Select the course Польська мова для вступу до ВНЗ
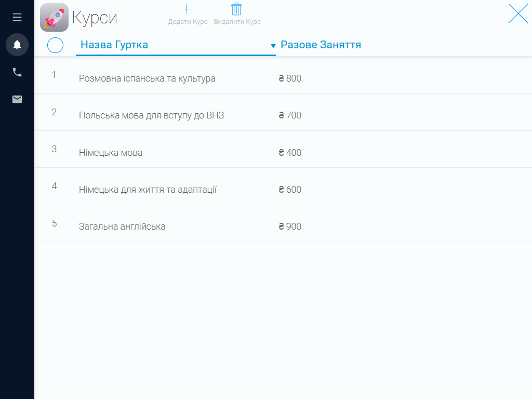This screenshot has width=532, height=399. click(151, 115)
